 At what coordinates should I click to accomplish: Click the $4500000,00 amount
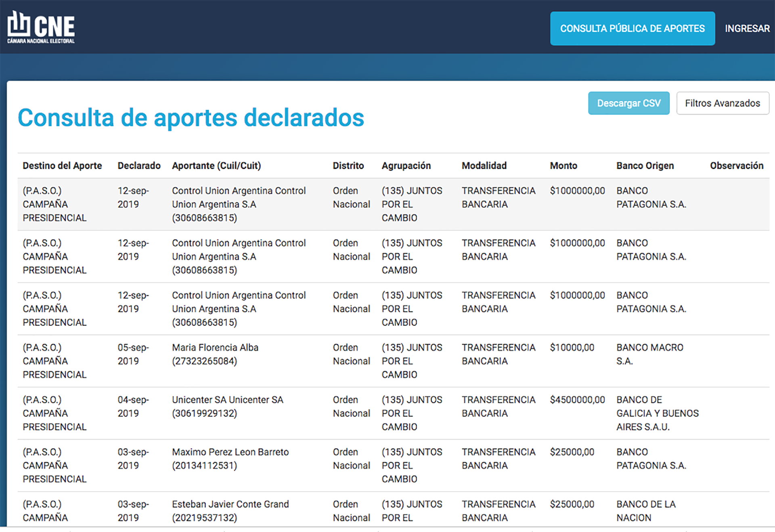[577, 400]
